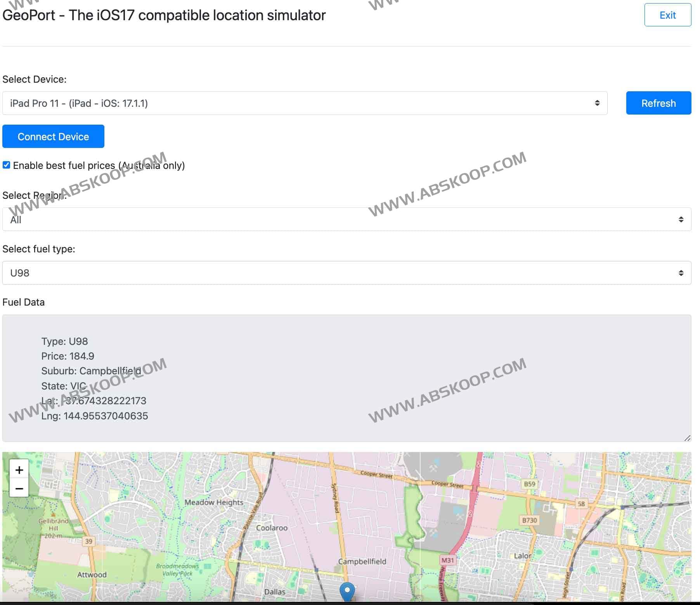Screen dimensions: 700x605
Task: Zoom out on the map
Action: click(19, 489)
